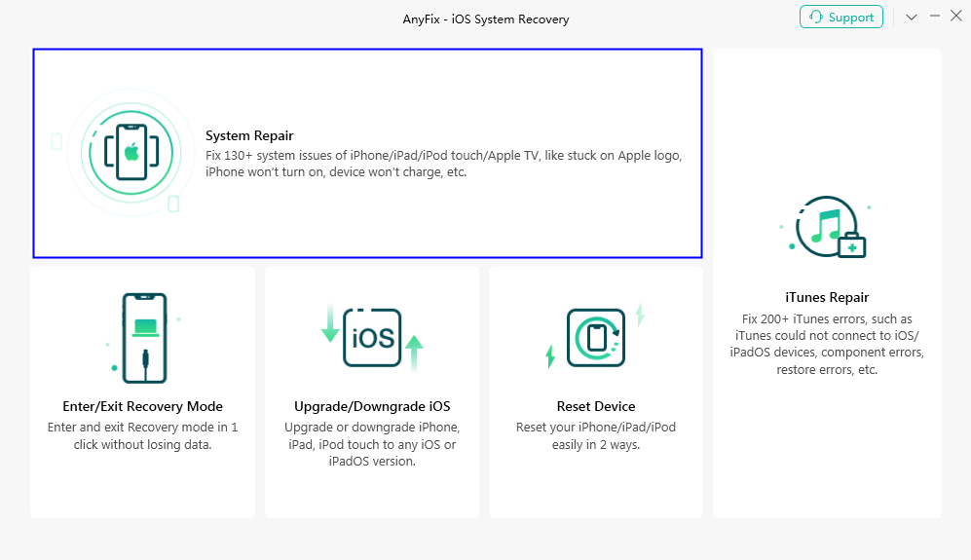This screenshot has width=971, height=560.
Task: Select the Upgrade/Downgrade iOS title
Action: pyautogui.click(x=372, y=406)
